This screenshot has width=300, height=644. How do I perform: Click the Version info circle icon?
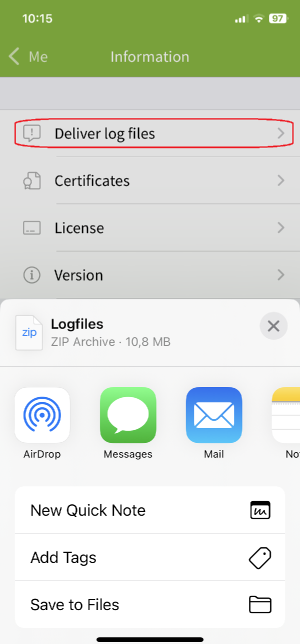coord(32,275)
